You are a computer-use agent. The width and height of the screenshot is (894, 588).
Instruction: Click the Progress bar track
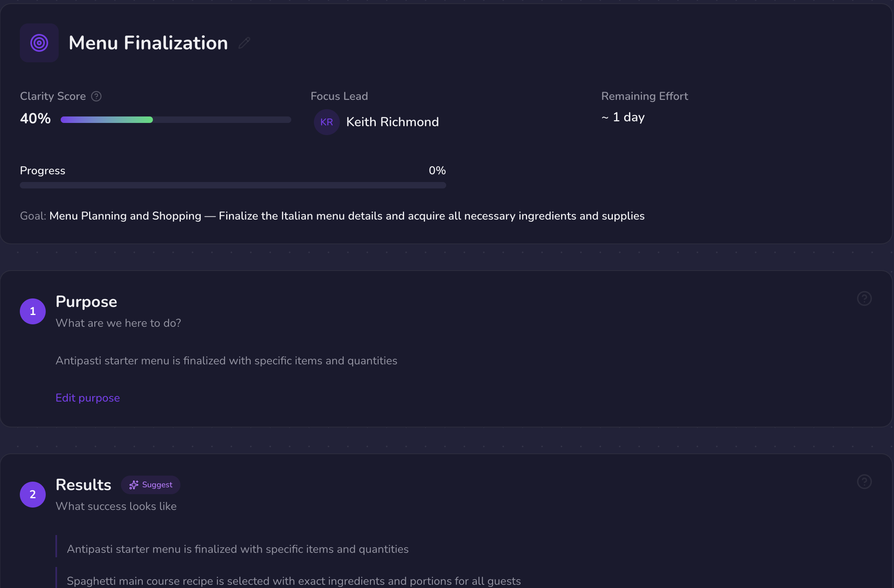point(233,185)
